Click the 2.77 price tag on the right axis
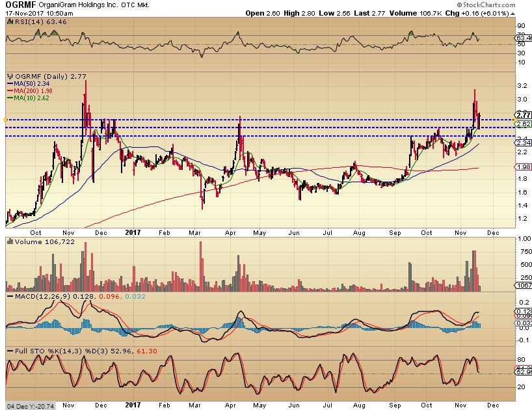532x410 pixels. coord(523,115)
